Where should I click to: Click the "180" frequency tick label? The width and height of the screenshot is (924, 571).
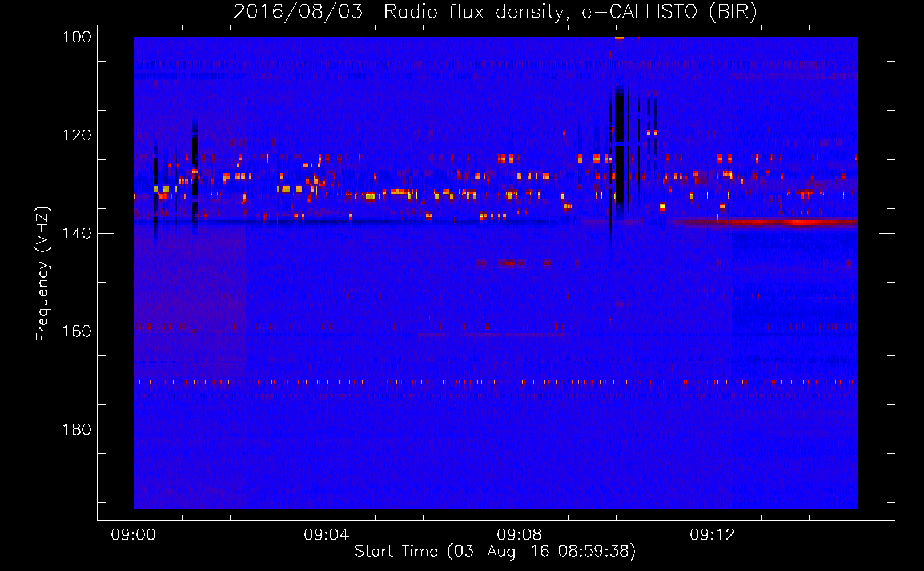pyautogui.click(x=77, y=429)
